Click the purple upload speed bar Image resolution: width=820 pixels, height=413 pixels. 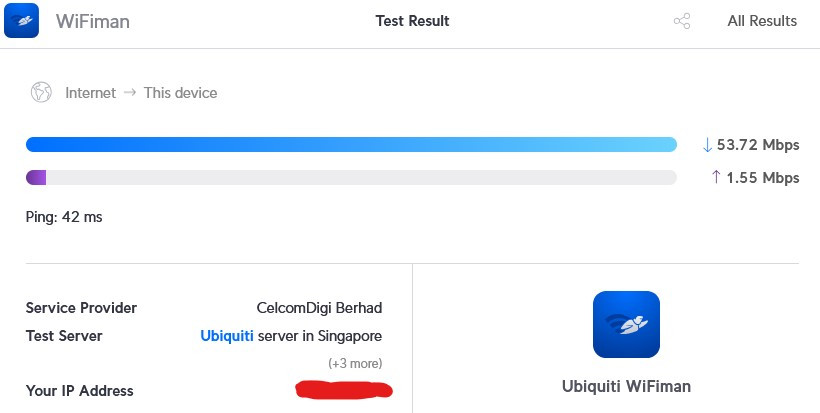[36, 178]
